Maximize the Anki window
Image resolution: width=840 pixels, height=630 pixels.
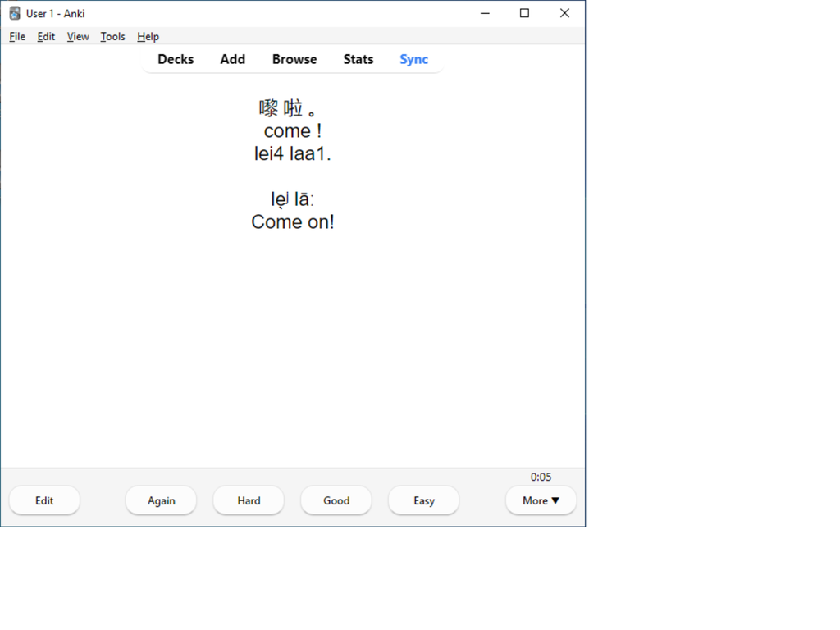(x=524, y=13)
